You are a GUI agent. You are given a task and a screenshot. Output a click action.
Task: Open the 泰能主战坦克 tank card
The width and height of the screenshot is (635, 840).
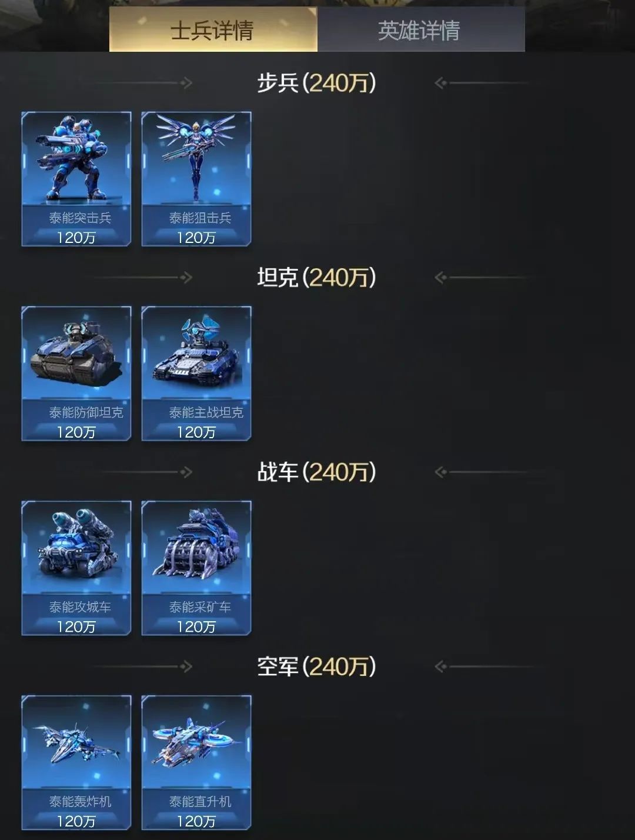click(x=196, y=374)
